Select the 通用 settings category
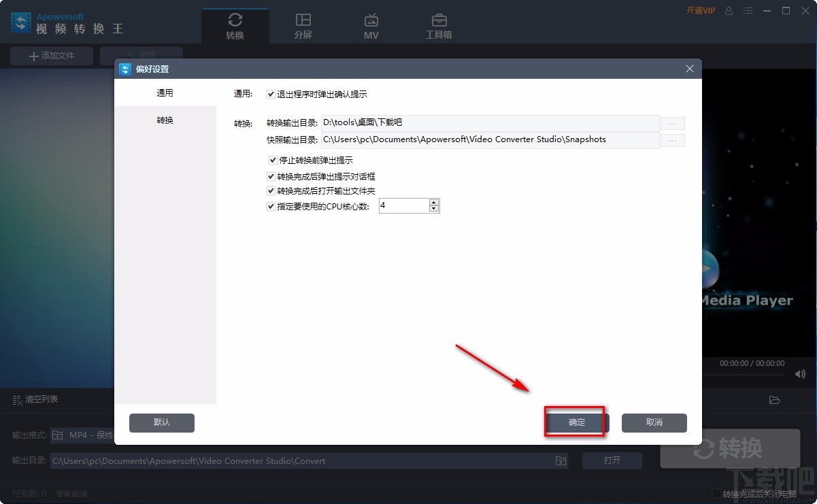Image resolution: width=817 pixels, height=504 pixels. 165,93
